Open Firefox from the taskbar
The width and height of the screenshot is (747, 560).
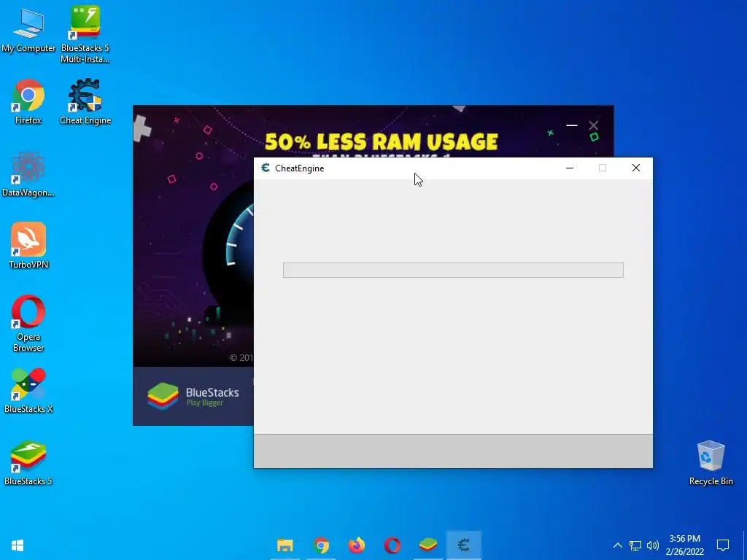click(x=356, y=545)
